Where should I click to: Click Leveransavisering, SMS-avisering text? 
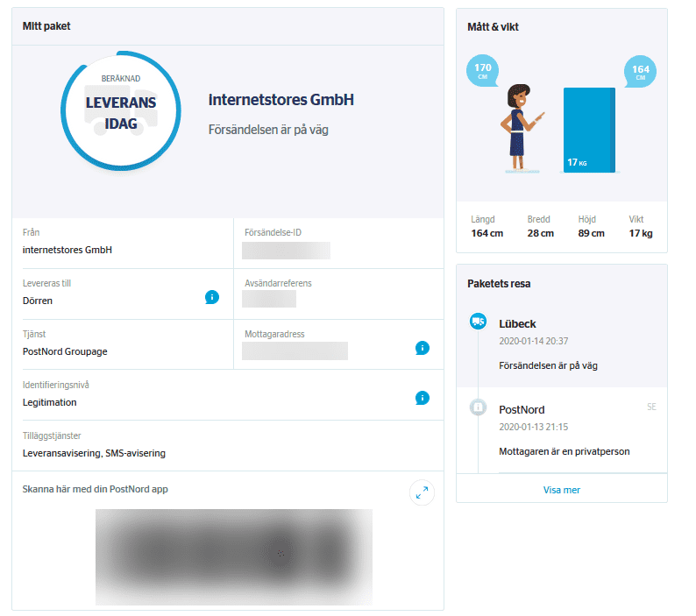pos(94,453)
